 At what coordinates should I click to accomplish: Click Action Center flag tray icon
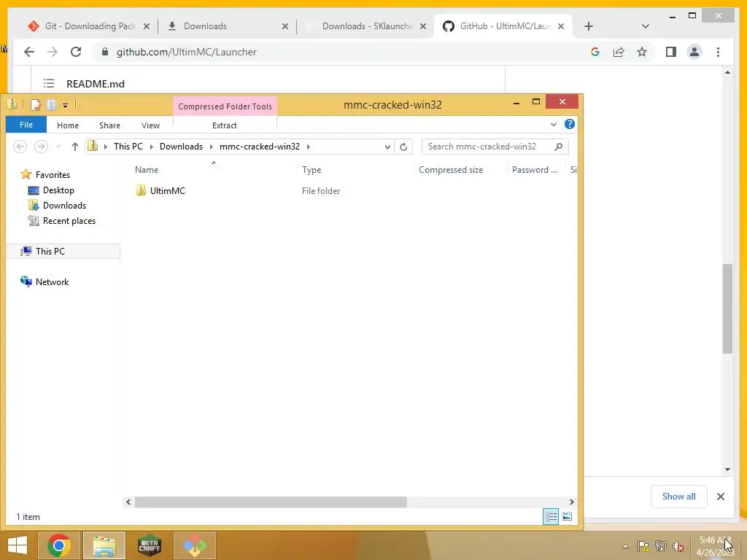(x=643, y=546)
